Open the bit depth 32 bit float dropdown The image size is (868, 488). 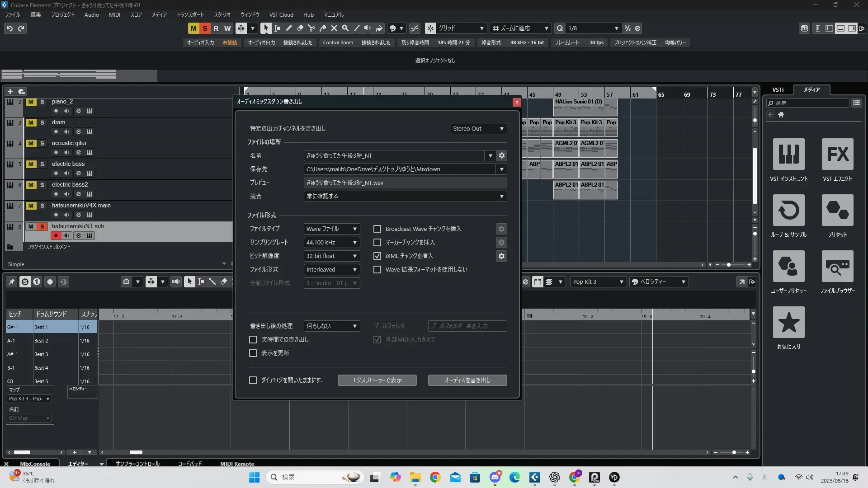(331, 256)
